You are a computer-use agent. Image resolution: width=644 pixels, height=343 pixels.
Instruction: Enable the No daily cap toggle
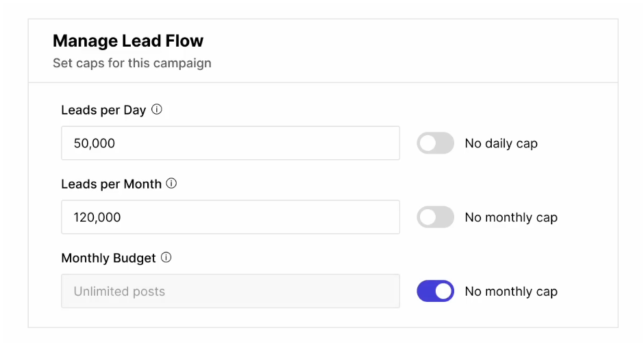click(x=435, y=143)
